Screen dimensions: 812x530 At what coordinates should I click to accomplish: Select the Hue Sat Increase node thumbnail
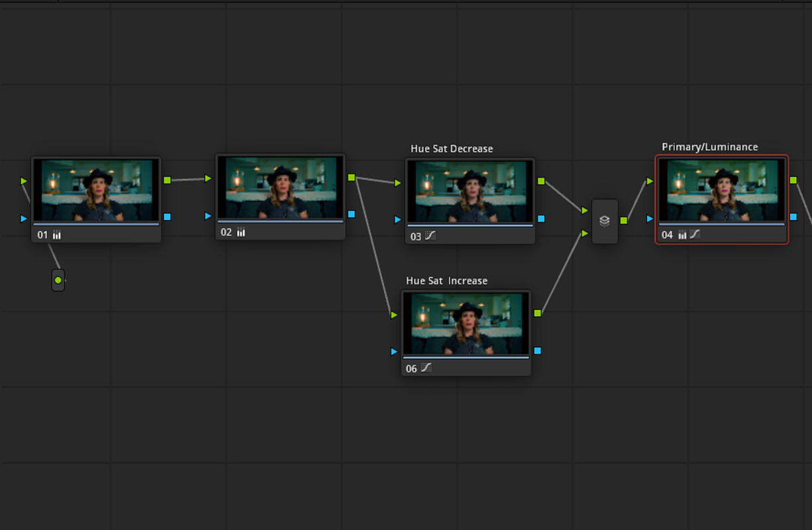coord(466,323)
